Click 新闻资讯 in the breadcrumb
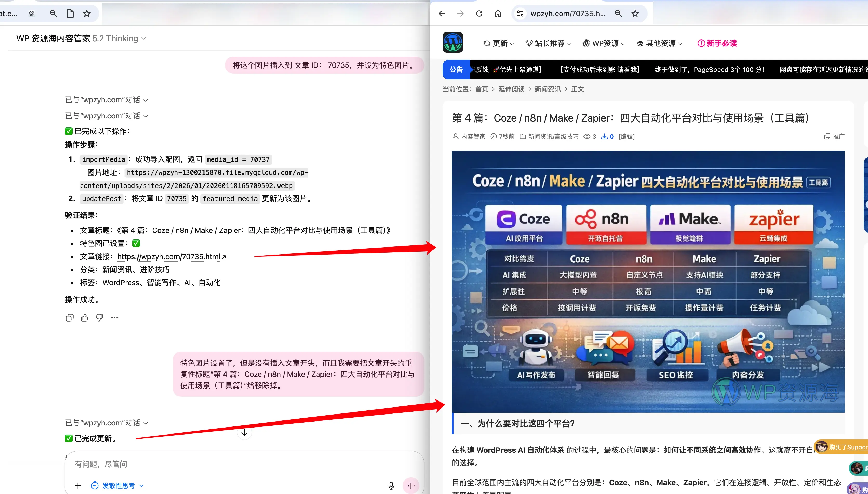868x494 pixels. 548,89
